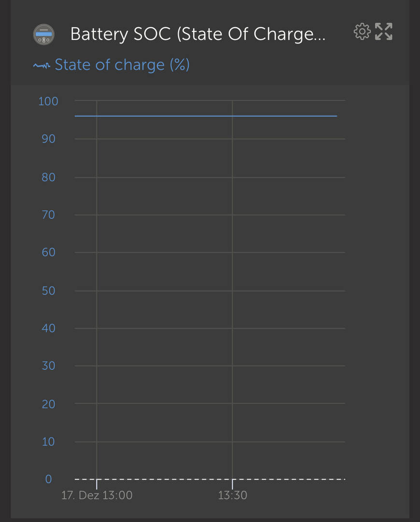Click the State of charge legend line icon
This screenshot has height=522, width=420.
click(42, 65)
